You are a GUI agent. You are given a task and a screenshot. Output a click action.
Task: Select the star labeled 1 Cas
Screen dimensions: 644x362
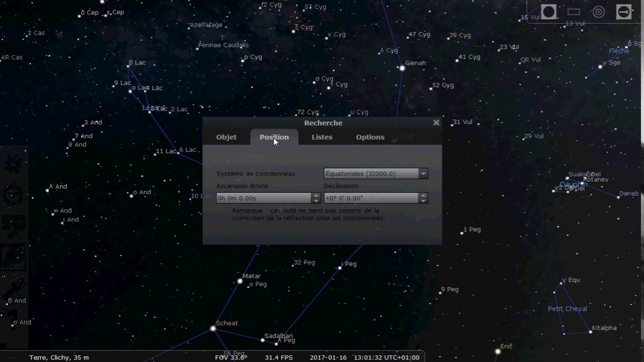click(x=27, y=36)
